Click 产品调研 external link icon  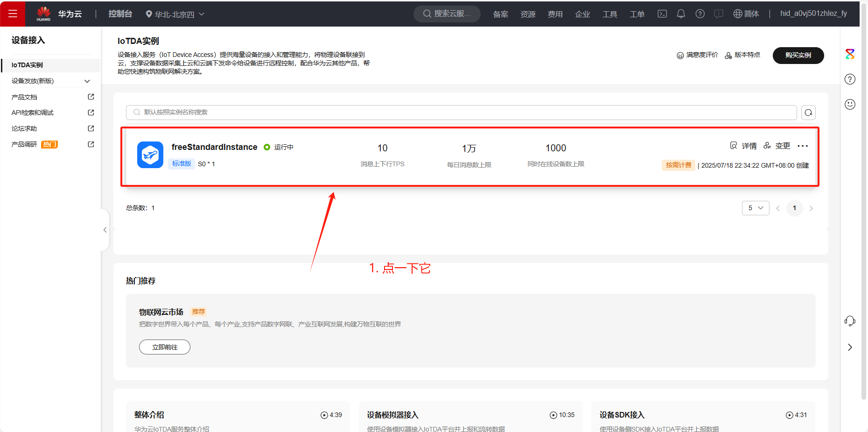point(91,144)
